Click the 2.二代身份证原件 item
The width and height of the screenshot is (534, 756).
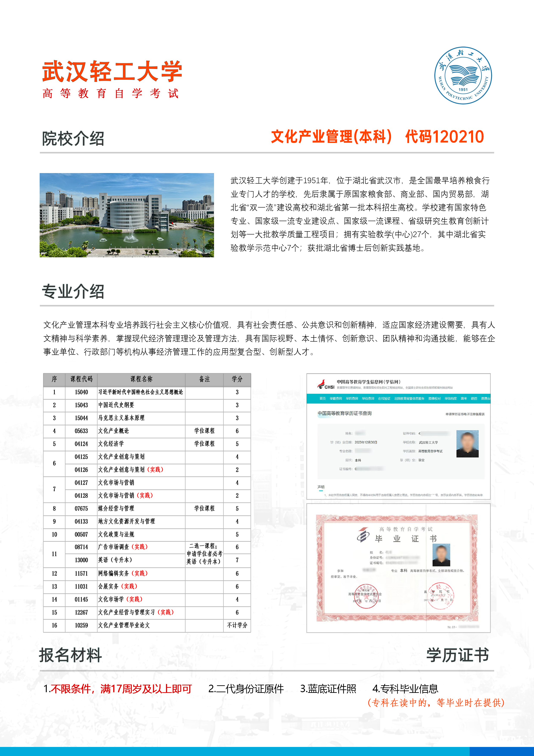tap(246, 689)
